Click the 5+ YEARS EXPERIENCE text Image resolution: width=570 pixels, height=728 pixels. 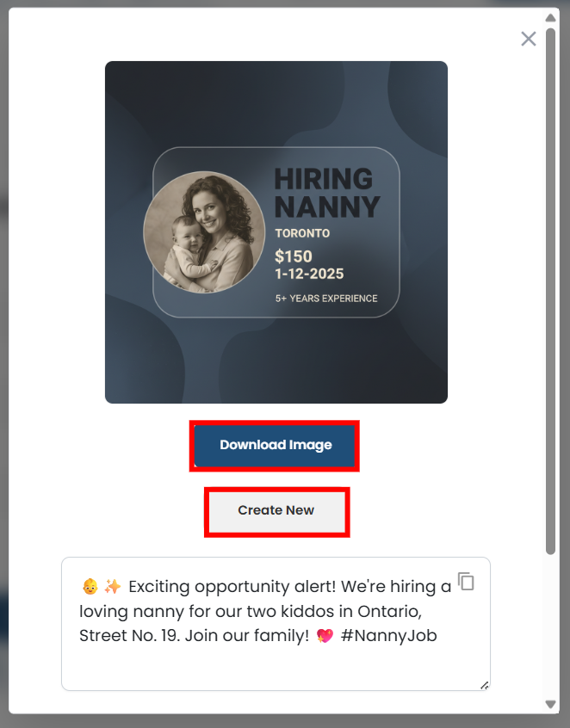pos(326,299)
